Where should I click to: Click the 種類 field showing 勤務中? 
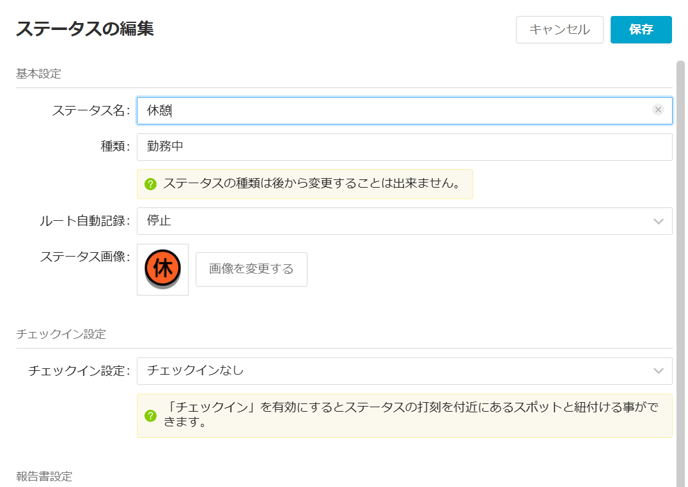[405, 147]
